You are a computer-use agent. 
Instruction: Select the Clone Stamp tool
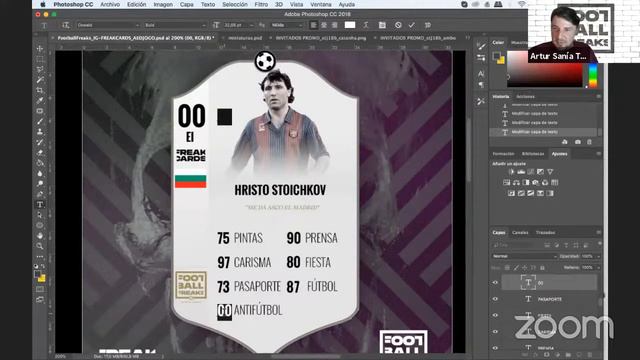(40, 132)
